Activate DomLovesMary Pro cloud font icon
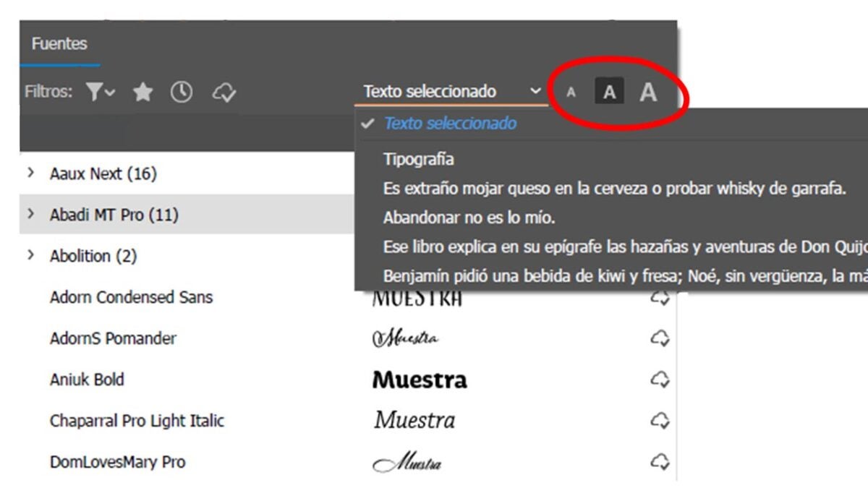The width and height of the screenshot is (868, 488). point(659,461)
